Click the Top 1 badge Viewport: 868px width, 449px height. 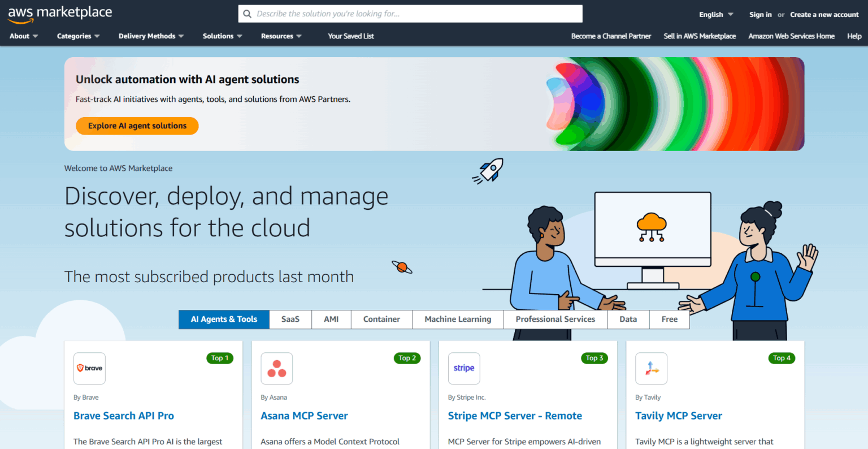[x=220, y=358]
